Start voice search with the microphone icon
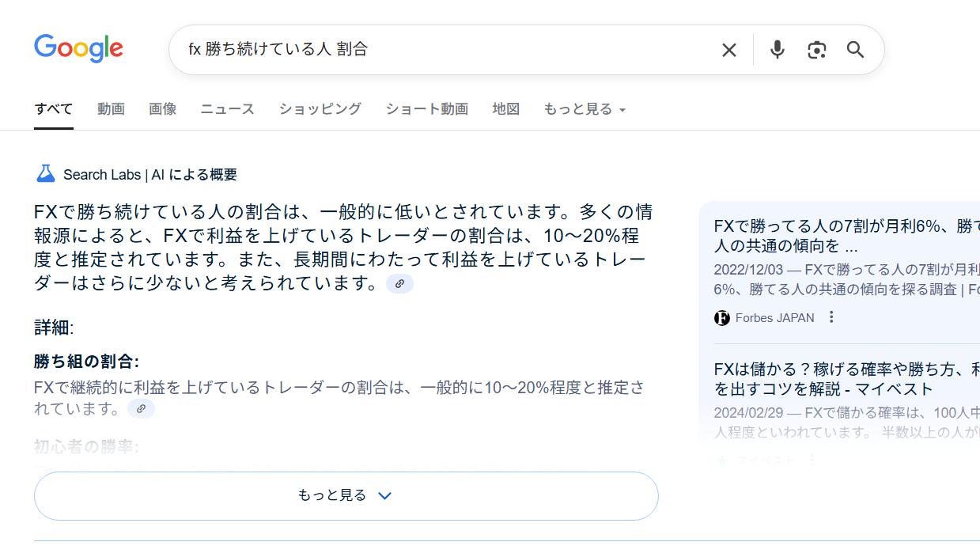Screen dimensions: 980x557 tap(778, 50)
